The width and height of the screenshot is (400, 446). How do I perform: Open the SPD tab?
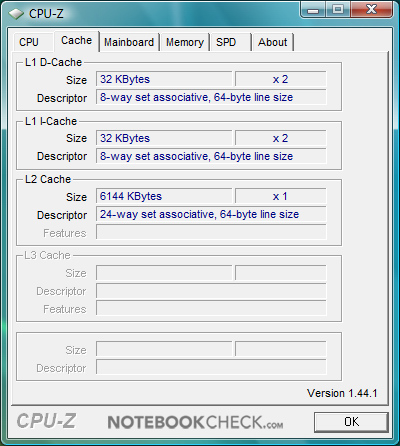(x=230, y=42)
